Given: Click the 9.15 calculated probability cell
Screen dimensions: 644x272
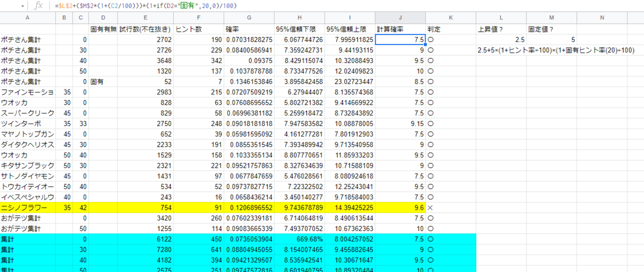Looking at the screenshot, I should (x=400, y=123).
